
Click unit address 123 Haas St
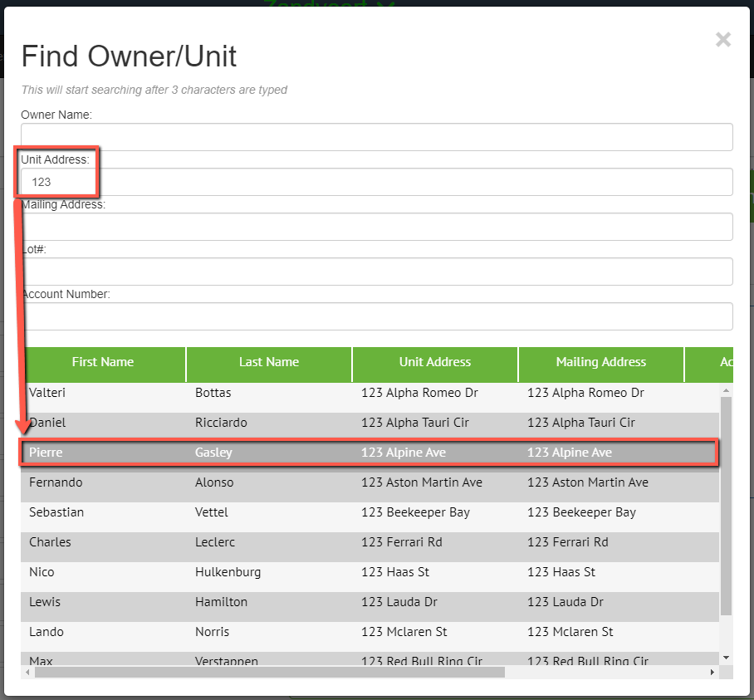coord(394,571)
